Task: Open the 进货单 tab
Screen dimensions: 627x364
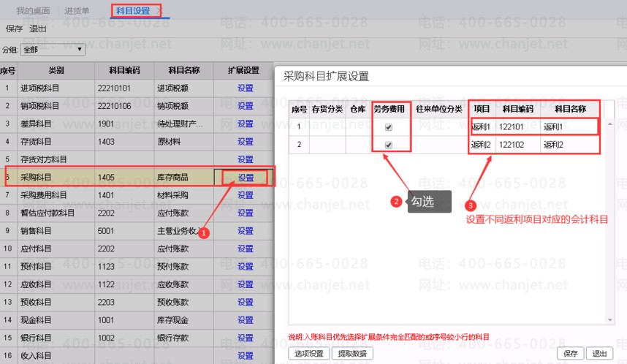Action: click(77, 11)
